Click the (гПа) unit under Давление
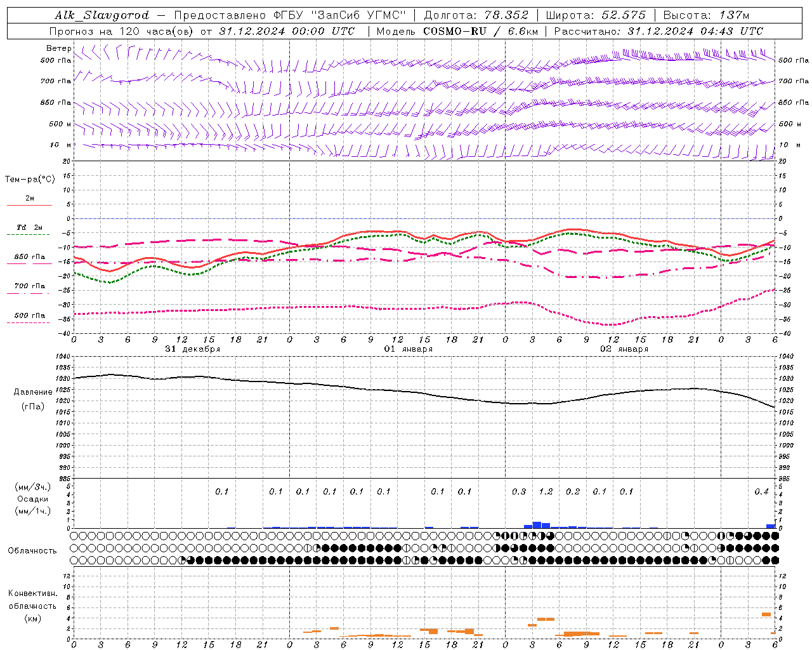The image size is (812, 650). tap(33, 407)
